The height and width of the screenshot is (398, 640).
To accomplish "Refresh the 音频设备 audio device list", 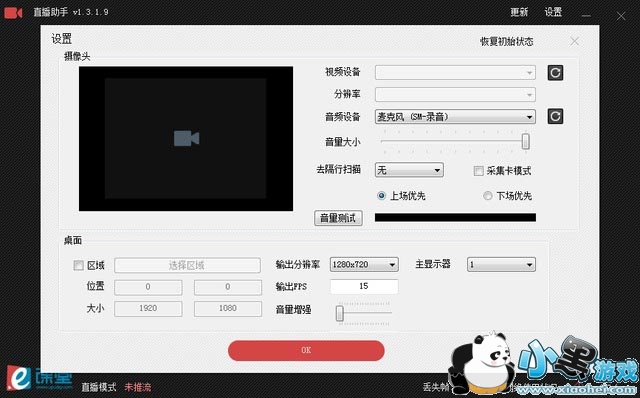I will (x=555, y=116).
